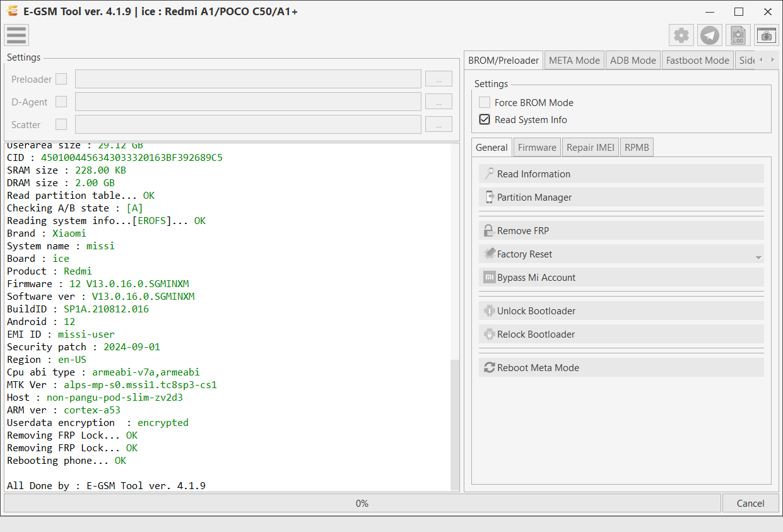This screenshot has height=532, width=783.
Task: Select the Firmware sub-tab
Action: click(537, 148)
